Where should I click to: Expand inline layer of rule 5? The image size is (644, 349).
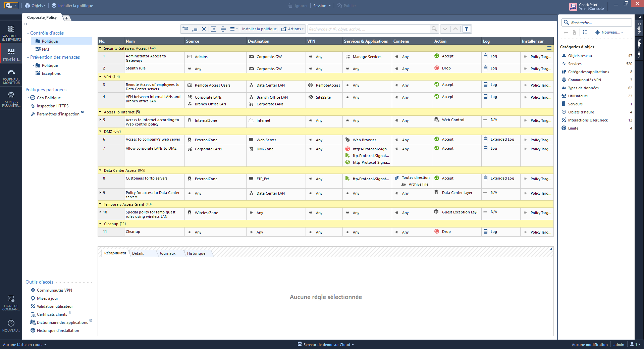pyautogui.click(x=100, y=120)
